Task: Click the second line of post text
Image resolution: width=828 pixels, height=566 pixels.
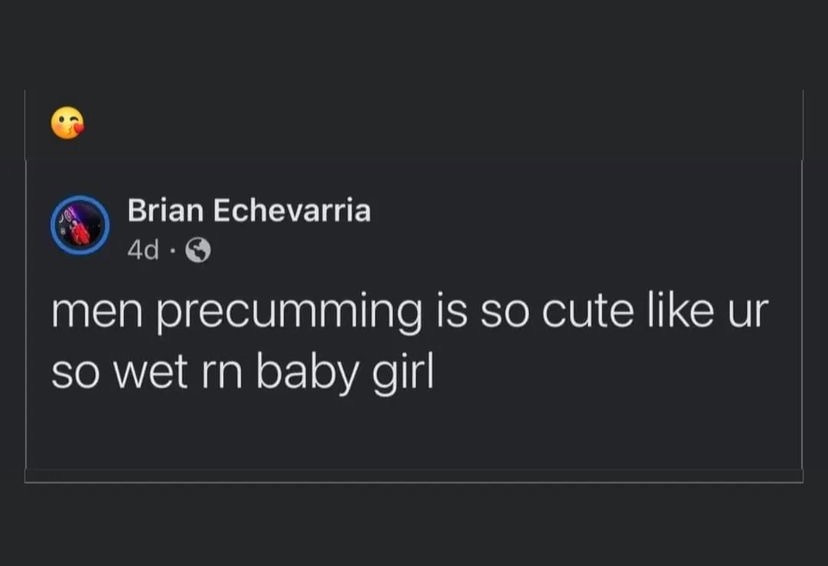Action: (x=243, y=373)
